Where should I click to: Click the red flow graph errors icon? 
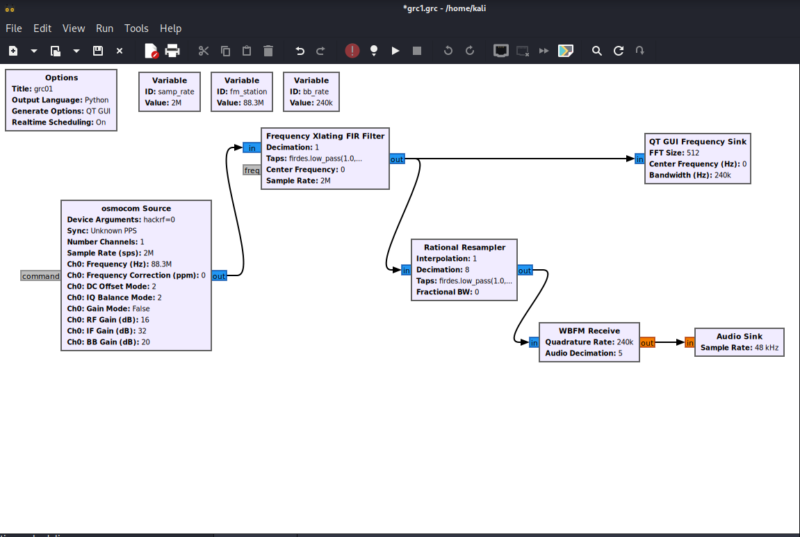(352, 50)
